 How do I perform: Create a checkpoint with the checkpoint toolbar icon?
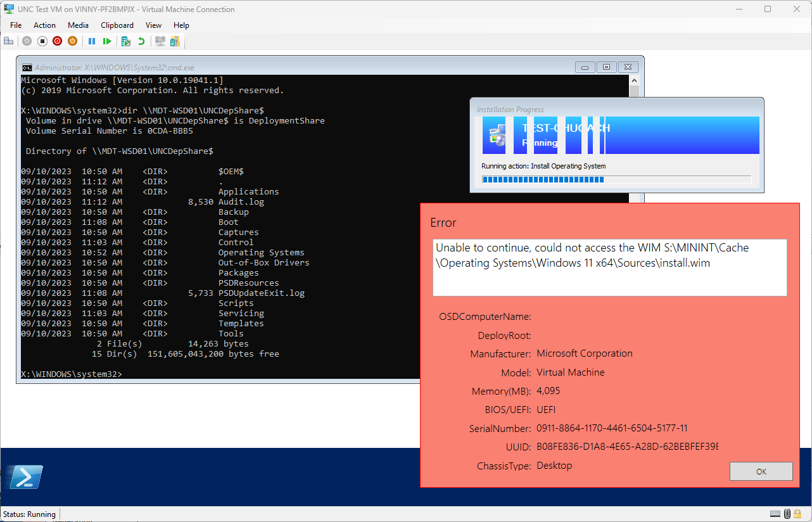pyautogui.click(x=125, y=41)
